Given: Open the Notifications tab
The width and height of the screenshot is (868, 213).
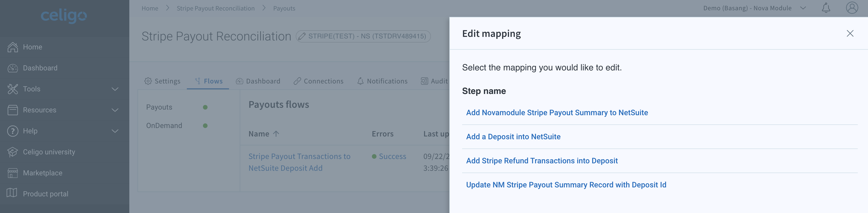Looking at the screenshot, I should point(382,81).
